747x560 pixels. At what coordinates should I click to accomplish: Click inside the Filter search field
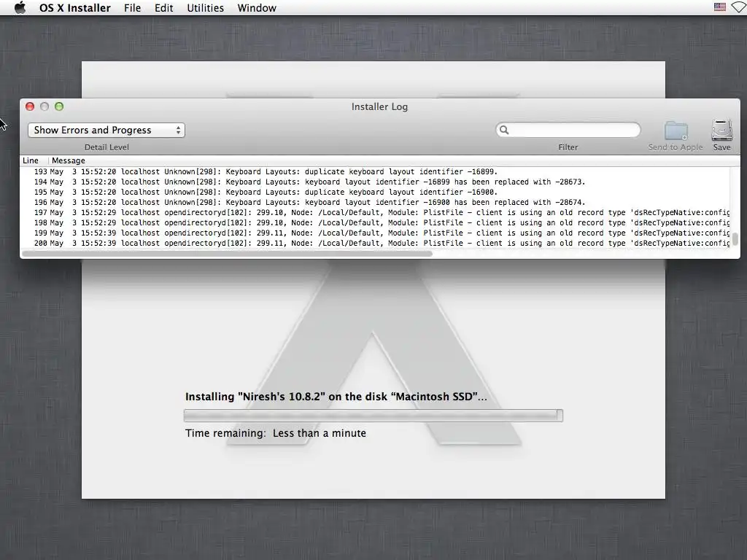click(x=568, y=130)
